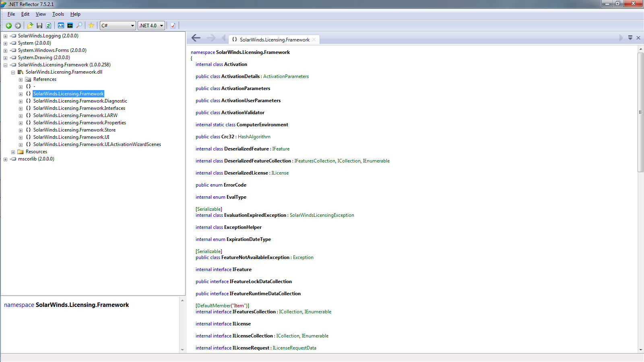Collapse the SolarWinds.Licensing.Framework (1.0.0.258) assembly node
644x362 pixels.
tap(5, 65)
